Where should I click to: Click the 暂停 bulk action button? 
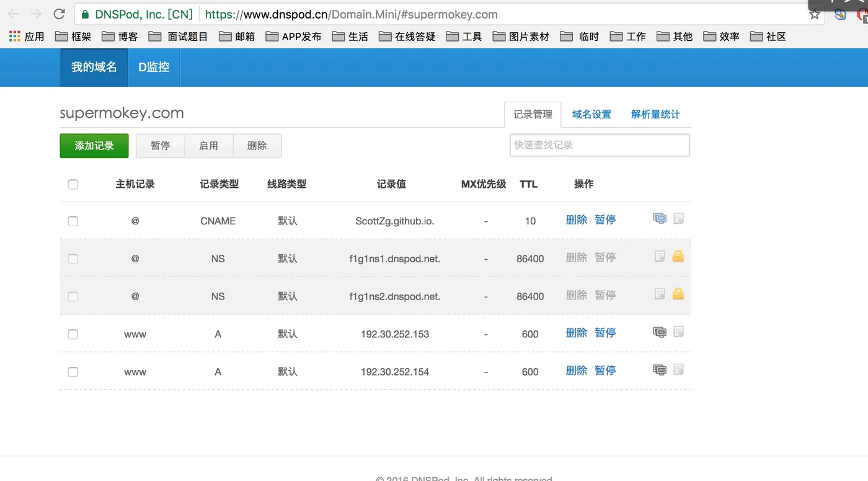coord(161,146)
